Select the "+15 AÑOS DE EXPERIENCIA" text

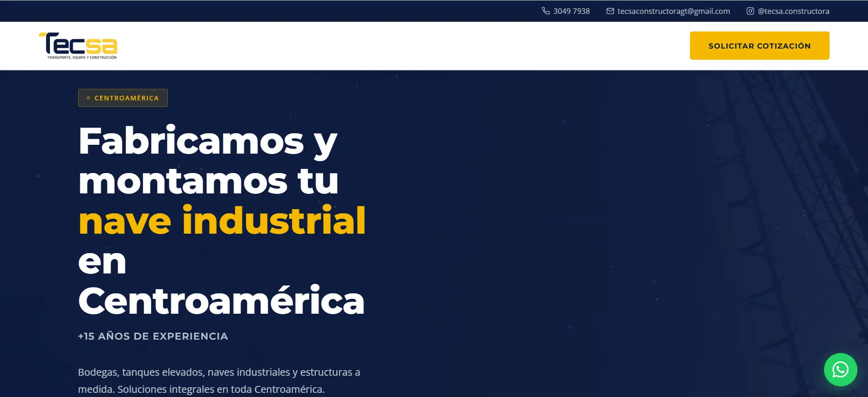pos(153,336)
